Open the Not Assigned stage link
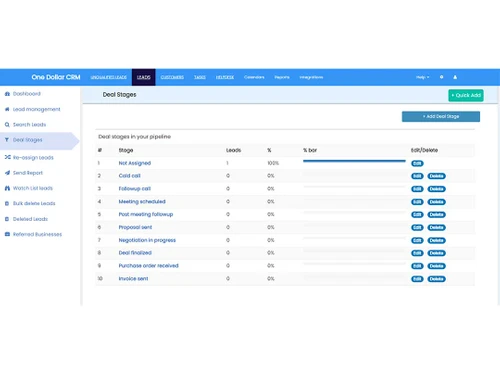 click(135, 163)
